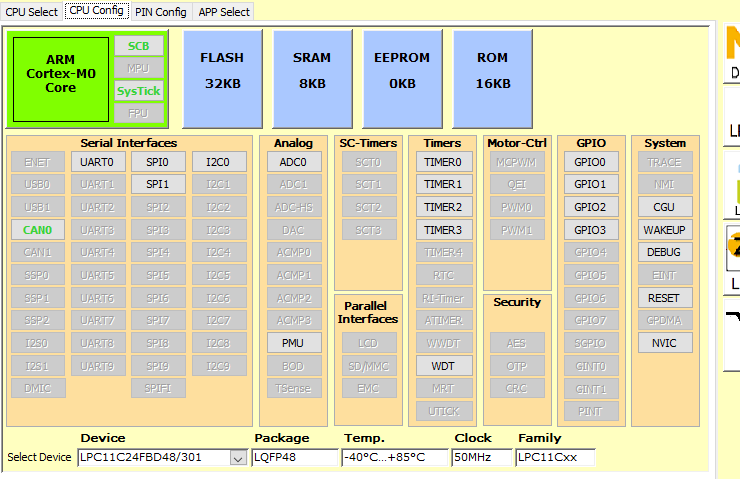Open the NVIC system block
The height and width of the screenshot is (479, 740).
[x=665, y=343]
